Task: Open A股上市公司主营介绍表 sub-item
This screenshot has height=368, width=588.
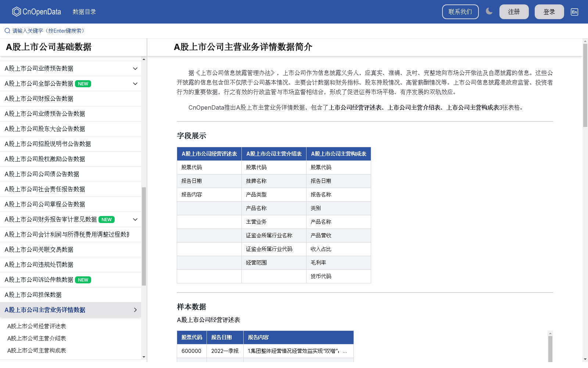Action: 37,338
